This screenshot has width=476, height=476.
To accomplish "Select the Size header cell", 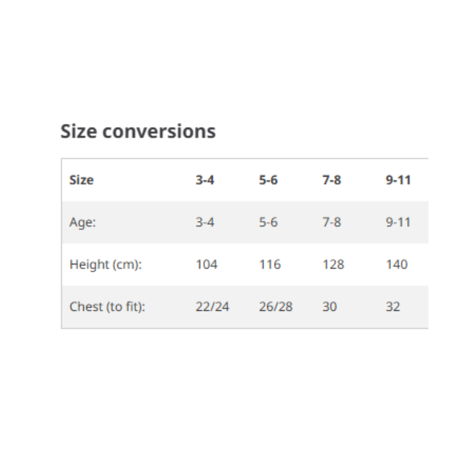I will 82,180.
